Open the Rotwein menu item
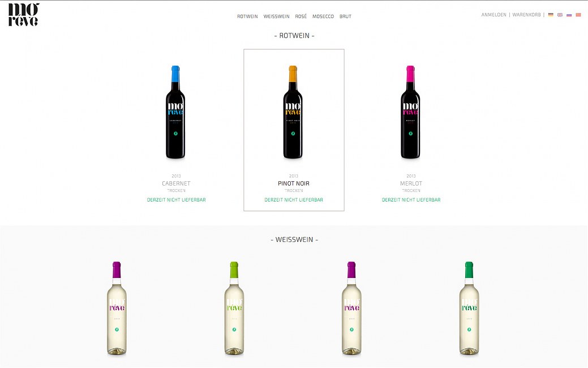The height and width of the screenshot is (368, 588). click(x=247, y=16)
